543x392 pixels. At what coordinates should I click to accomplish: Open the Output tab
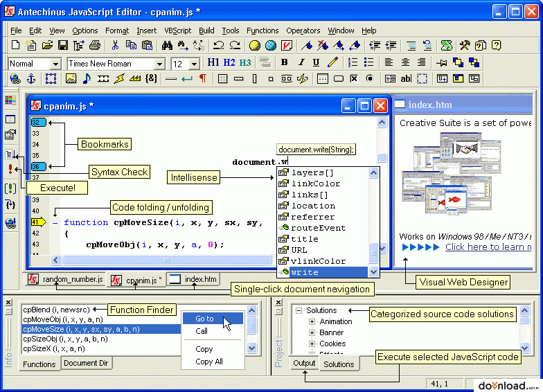pos(304,363)
